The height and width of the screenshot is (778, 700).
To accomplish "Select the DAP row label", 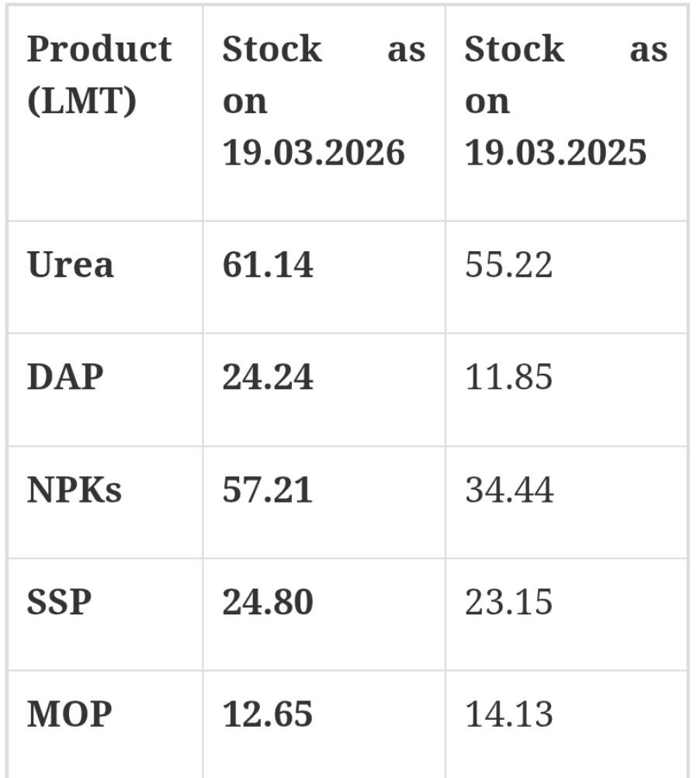I will 65,378.
